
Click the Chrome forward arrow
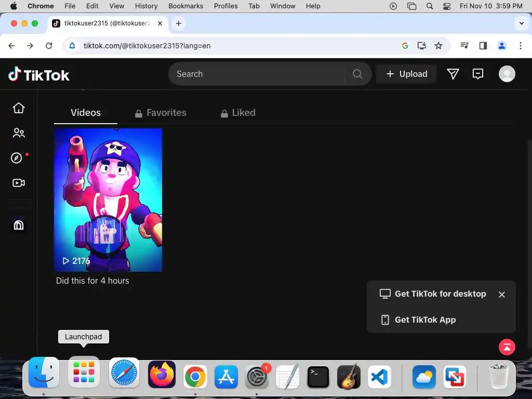pos(30,46)
